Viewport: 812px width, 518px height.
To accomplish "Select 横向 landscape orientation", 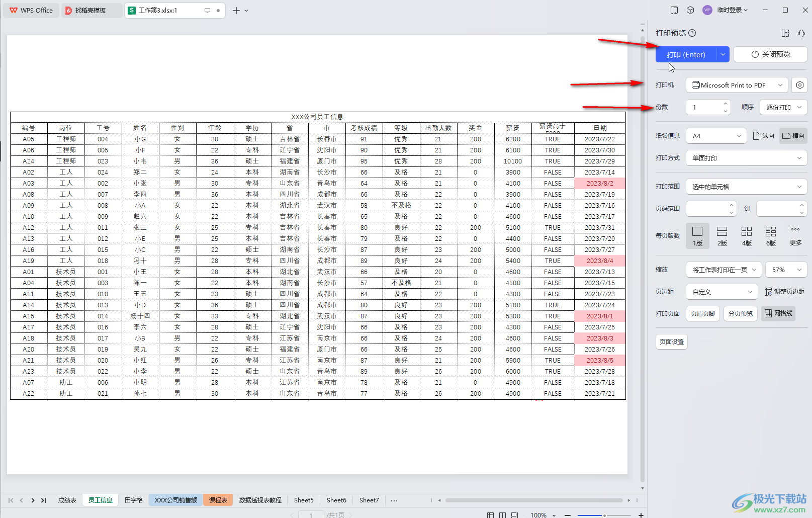I will point(793,136).
